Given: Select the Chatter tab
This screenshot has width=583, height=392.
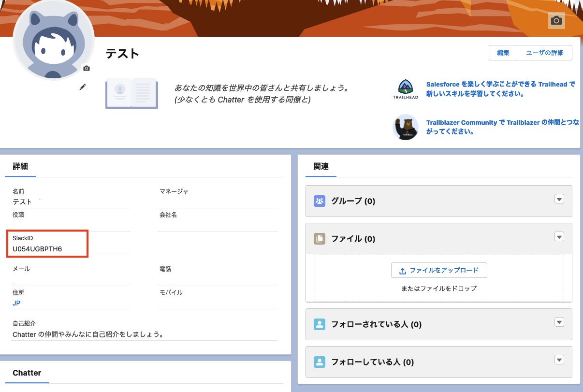Looking at the screenshot, I should point(27,373).
